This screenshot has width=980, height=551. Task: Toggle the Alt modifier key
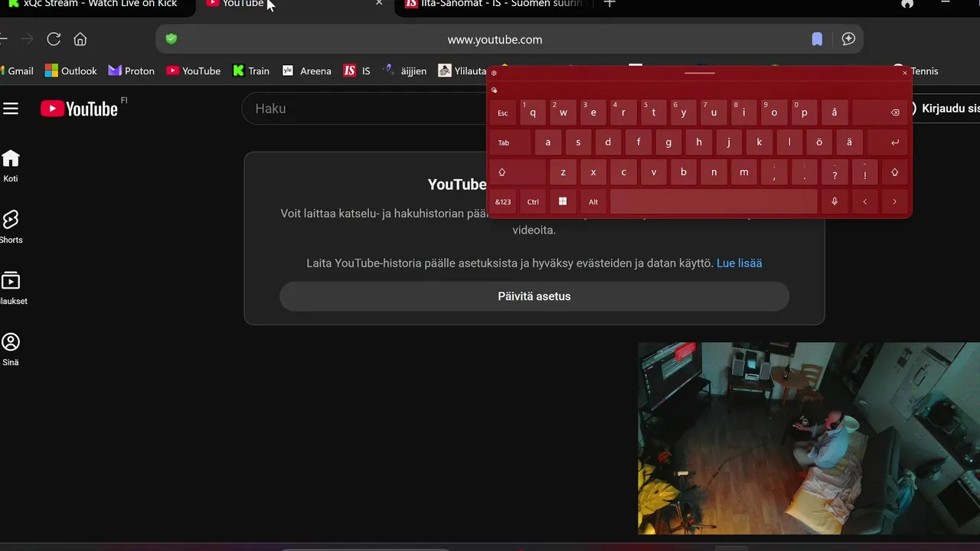pyautogui.click(x=593, y=201)
